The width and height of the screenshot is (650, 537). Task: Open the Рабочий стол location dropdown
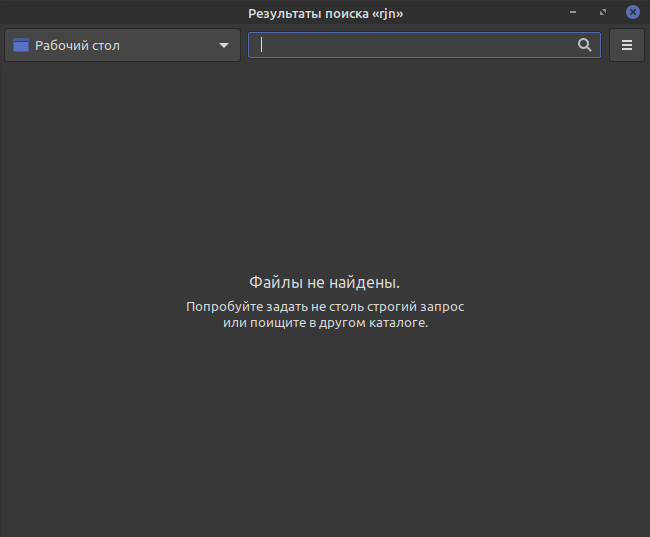tap(122, 45)
